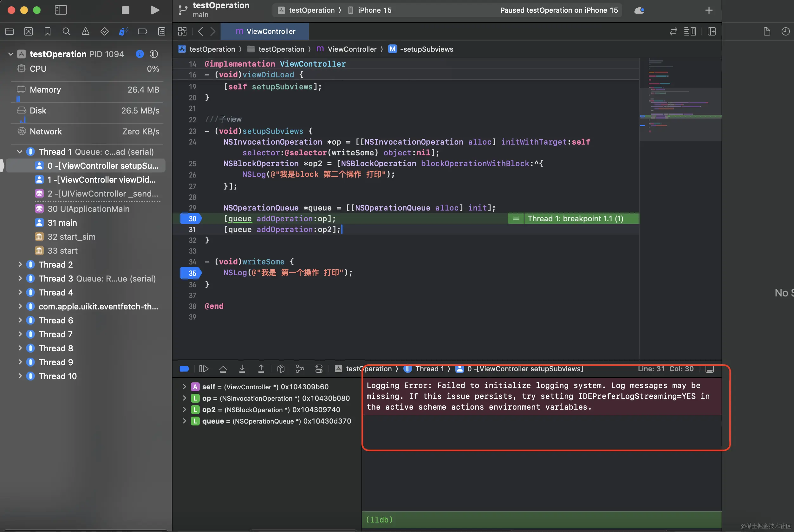Click line number 31 in gutter
The image size is (794, 532).
pyautogui.click(x=192, y=230)
